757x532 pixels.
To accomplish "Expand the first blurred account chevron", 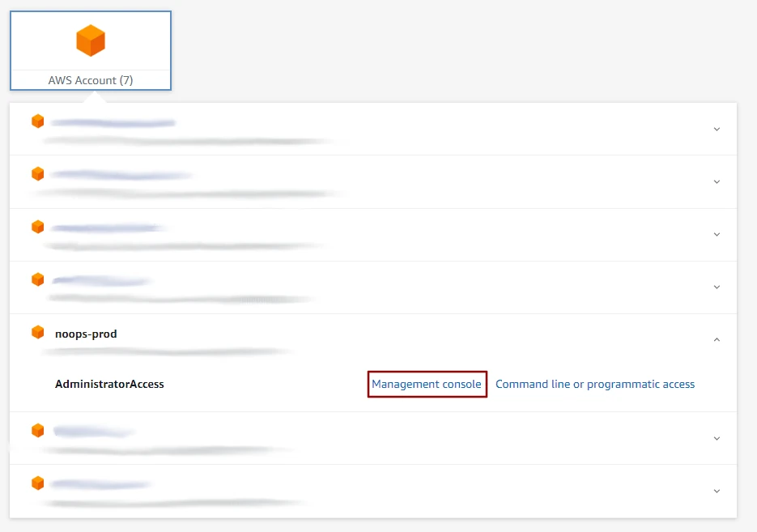I will [717, 130].
